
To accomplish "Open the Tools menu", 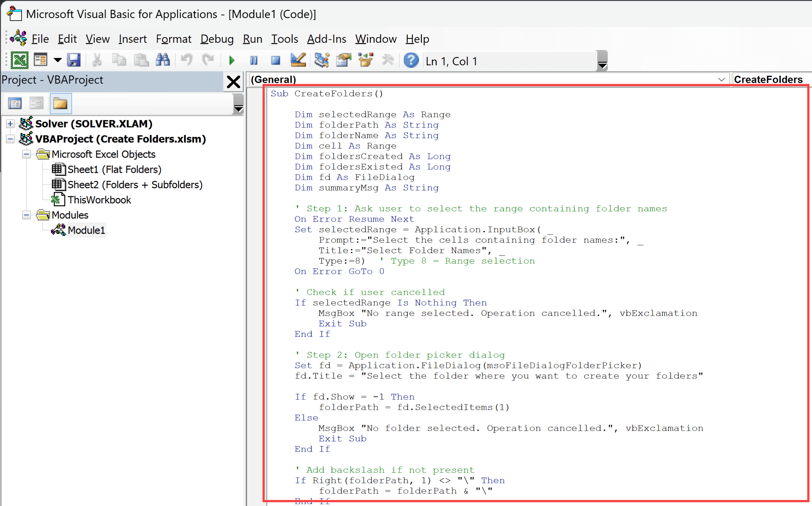I will click(285, 39).
